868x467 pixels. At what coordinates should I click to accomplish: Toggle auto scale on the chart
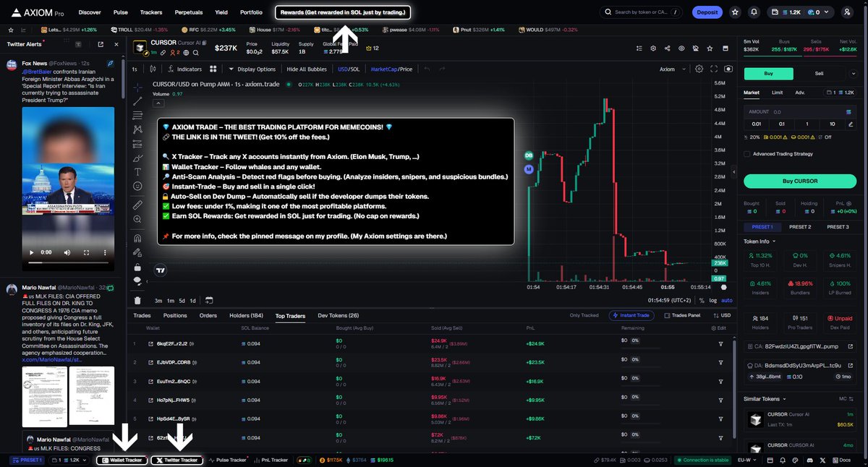[x=727, y=300]
